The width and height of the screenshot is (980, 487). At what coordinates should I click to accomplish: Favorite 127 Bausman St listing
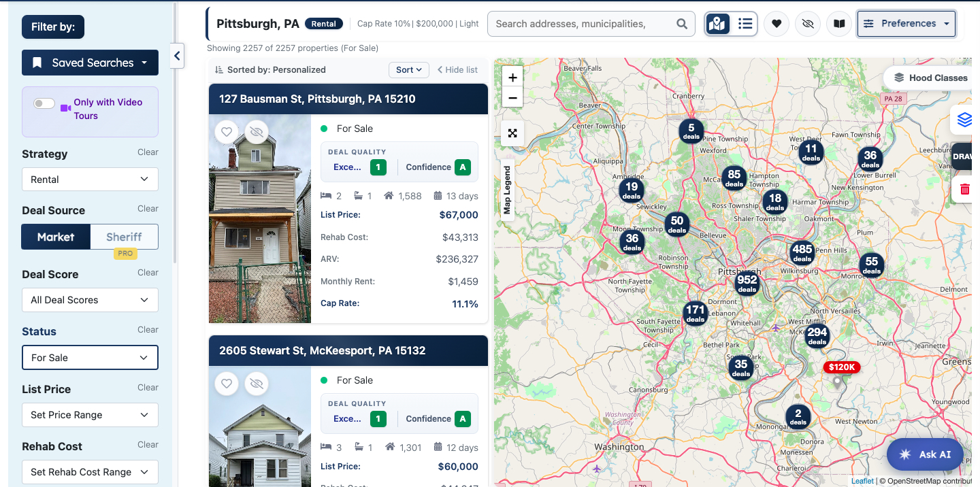(227, 132)
